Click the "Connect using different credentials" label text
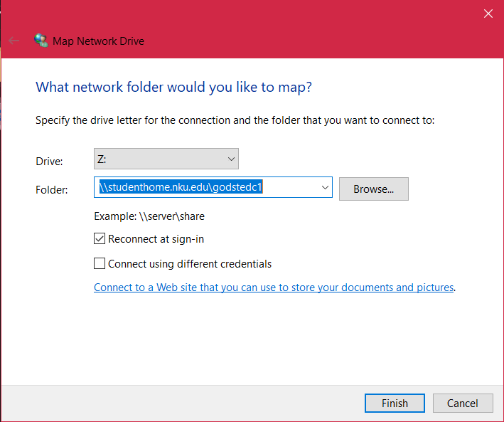 click(x=190, y=263)
